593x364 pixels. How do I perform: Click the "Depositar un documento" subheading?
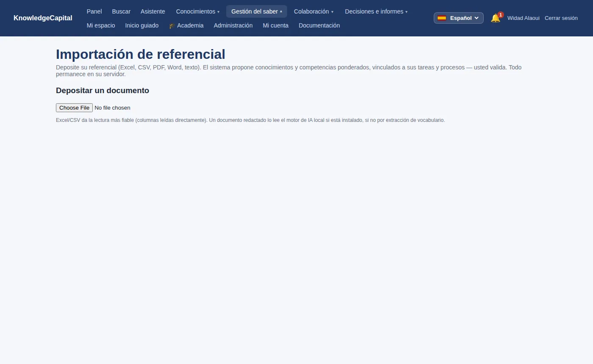[103, 91]
